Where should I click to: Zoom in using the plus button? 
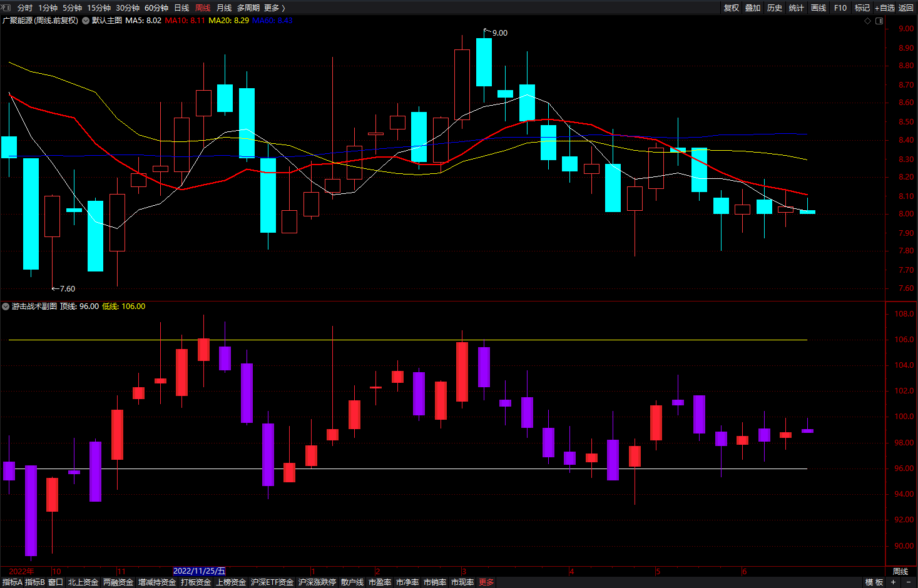(894, 582)
